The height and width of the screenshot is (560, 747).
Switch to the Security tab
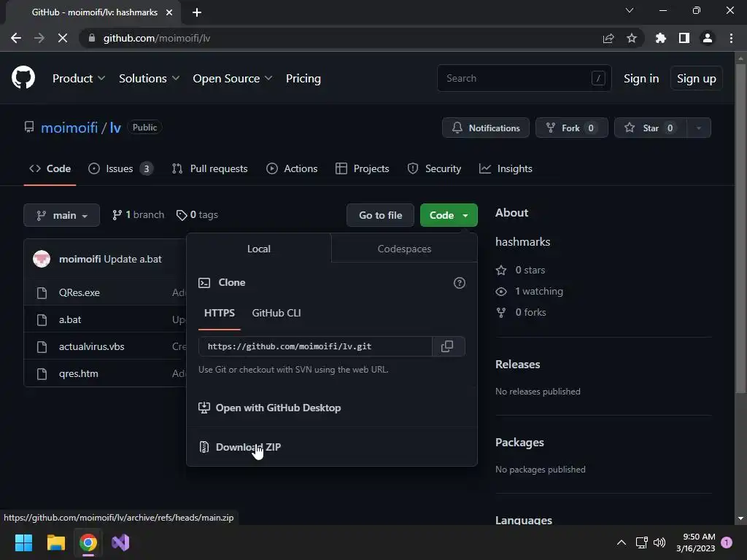pyautogui.click(x=434, y=168)
